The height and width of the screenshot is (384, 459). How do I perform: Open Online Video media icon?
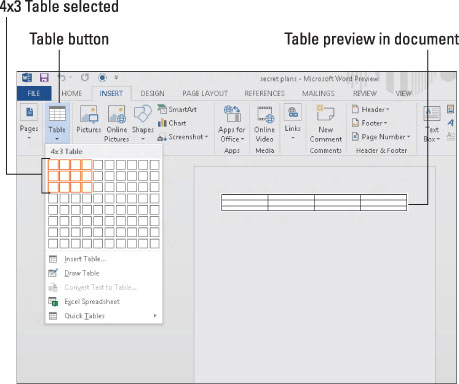tap(265, 114)
